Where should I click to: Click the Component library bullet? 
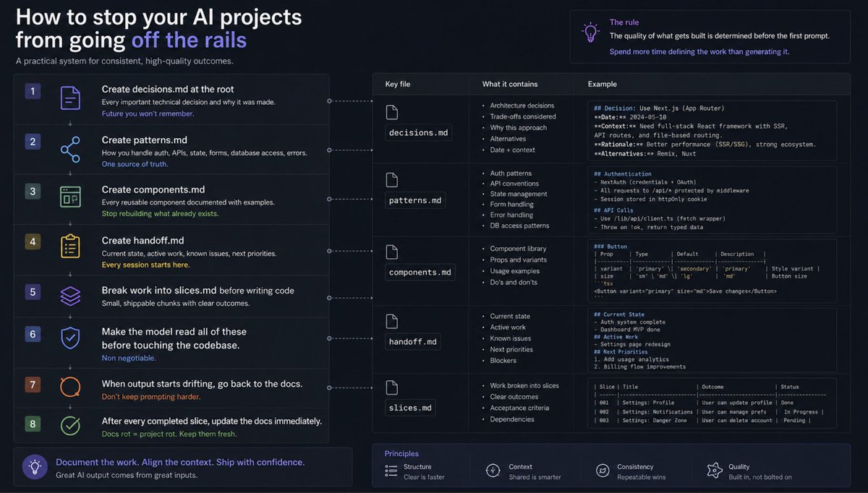(518, 249)
